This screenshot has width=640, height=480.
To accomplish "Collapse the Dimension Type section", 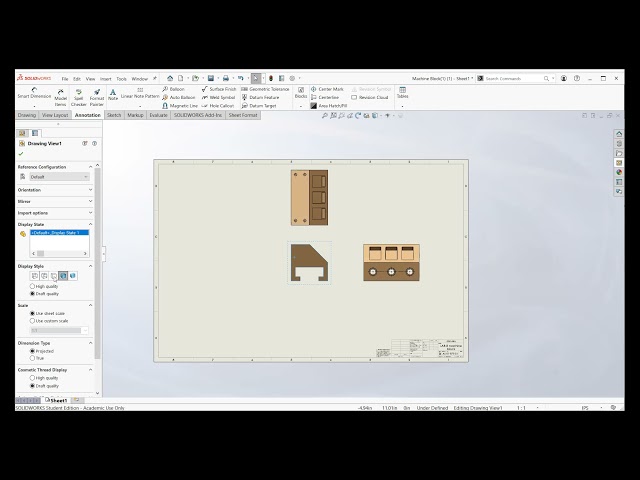I will click(91, 343).
